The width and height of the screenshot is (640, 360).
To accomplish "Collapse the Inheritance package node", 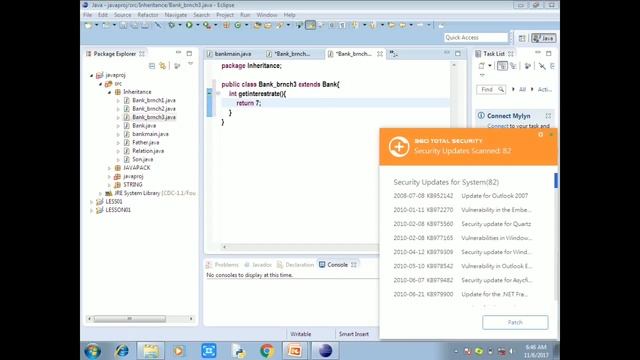I will coord(109,92).
